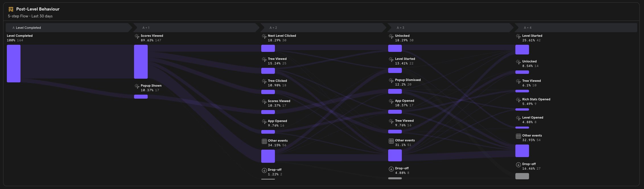Click event icon next to Unlocked in A+3
Screen dimensions: 644x189
coord(391,36)
